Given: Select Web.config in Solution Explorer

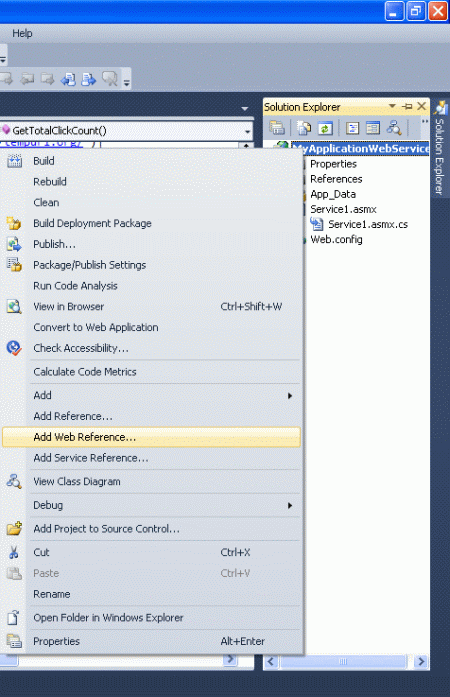Looking at the screenshot, I should (336, 240).
